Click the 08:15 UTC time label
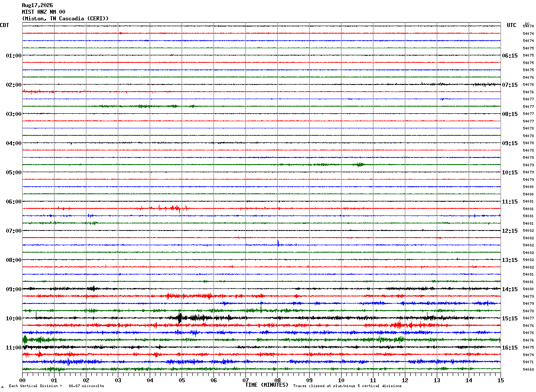Image resolution: width=536 pixels, height=392 pixels. (510, 114)
